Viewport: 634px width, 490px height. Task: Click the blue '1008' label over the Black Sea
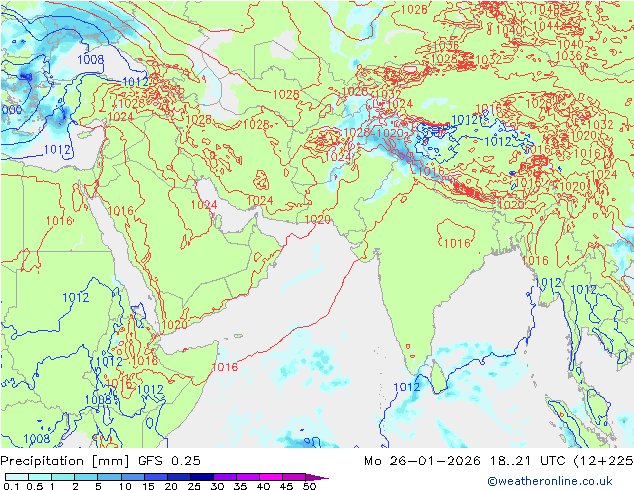[x=91, y=60]
